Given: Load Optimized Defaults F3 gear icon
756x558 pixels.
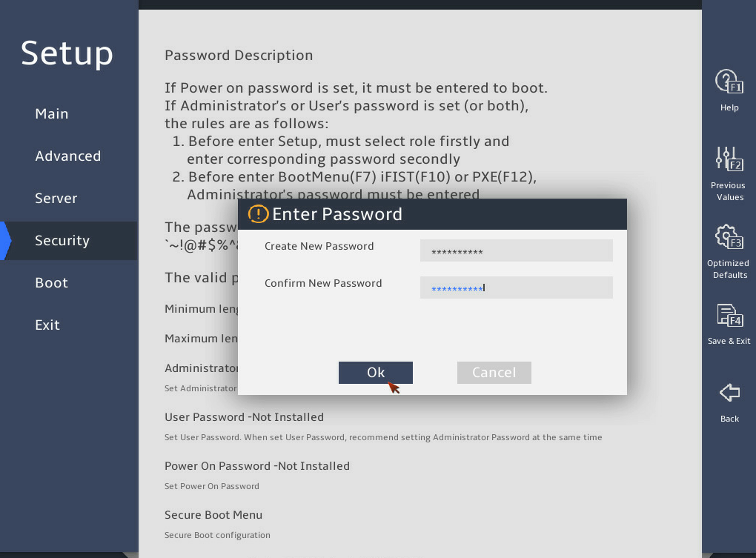Looking at the screenshot, I should [x=729, y=236].
